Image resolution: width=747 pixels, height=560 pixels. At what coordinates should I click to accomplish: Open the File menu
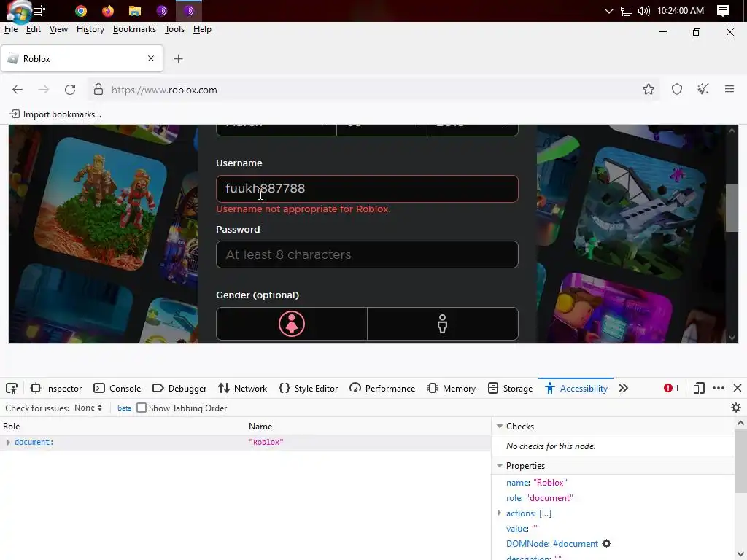click(x=11, y=29)
